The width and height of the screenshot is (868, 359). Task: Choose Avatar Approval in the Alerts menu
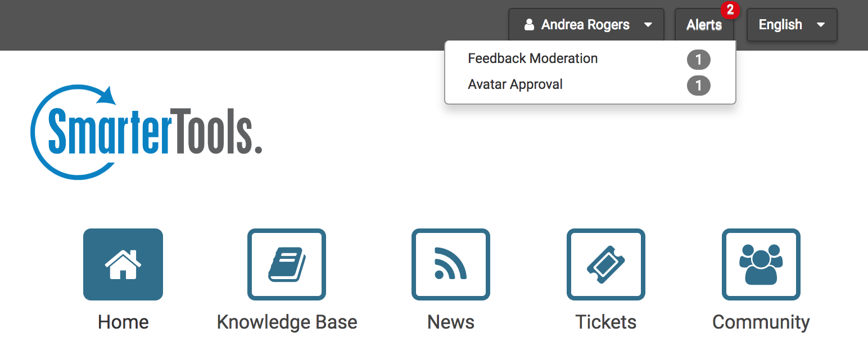point(516,84)
